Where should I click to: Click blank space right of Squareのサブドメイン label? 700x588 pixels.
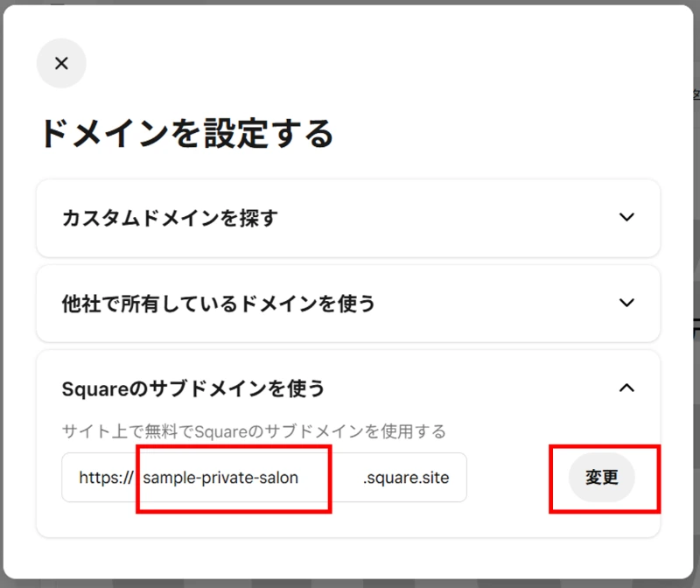464,388
